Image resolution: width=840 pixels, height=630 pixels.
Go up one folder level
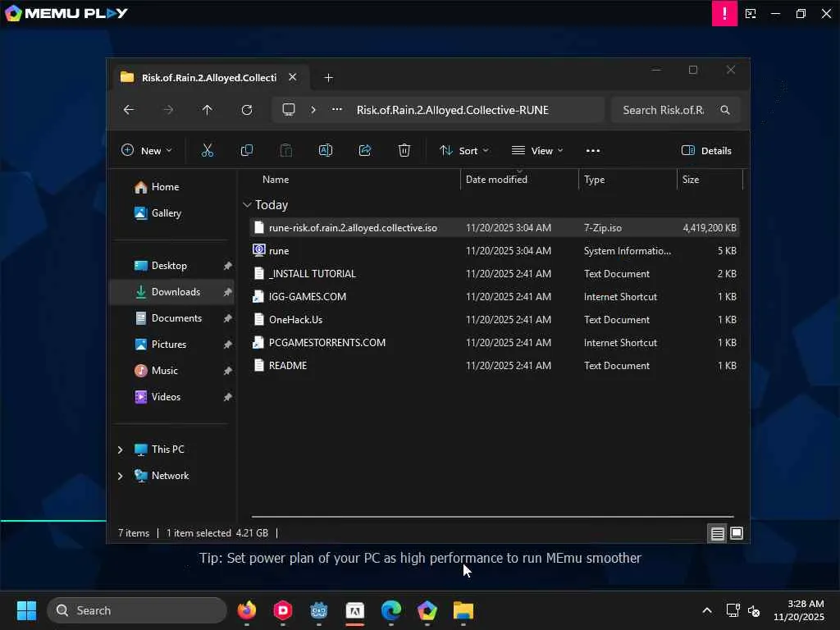208,110
